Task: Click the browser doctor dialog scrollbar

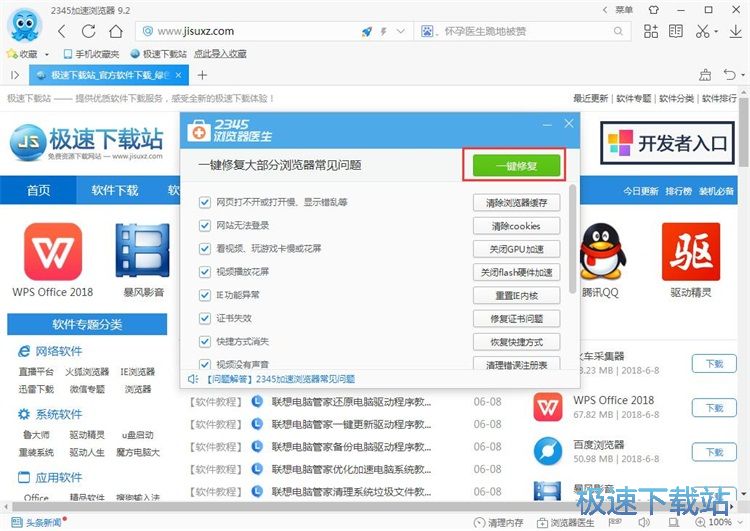Action: pos(573,239)
